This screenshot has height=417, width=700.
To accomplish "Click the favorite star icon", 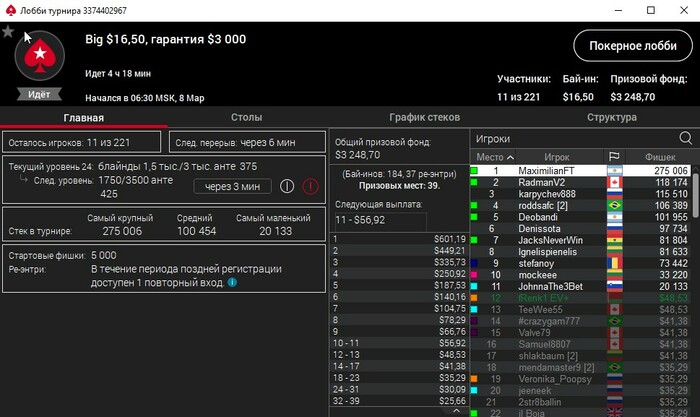I will click(x=8, y=32).
